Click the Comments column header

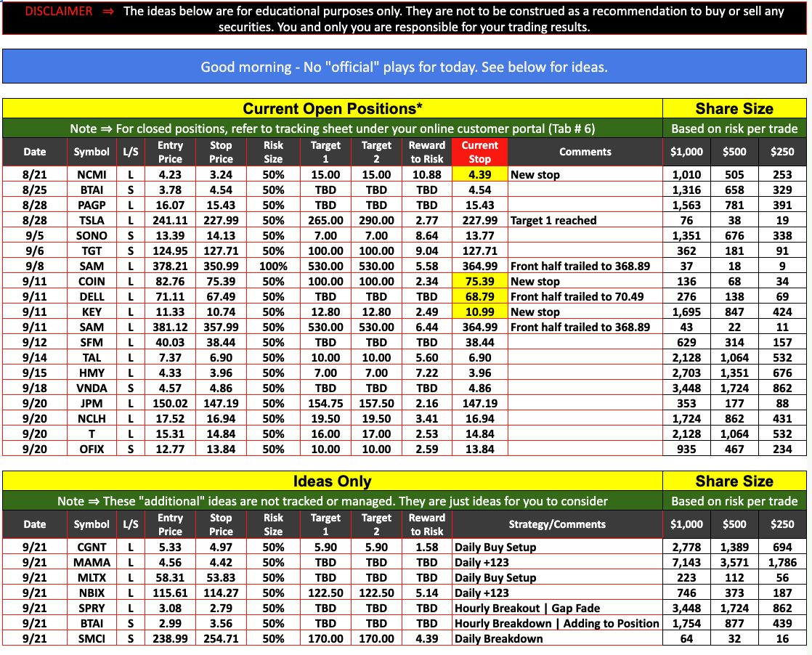pyautogui.click(x=585, y=152)
